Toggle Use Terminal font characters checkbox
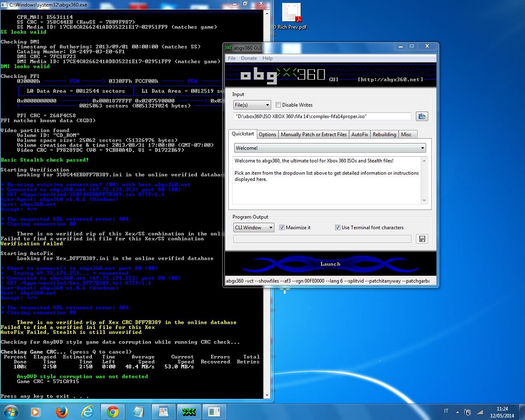 pos(338,227)
